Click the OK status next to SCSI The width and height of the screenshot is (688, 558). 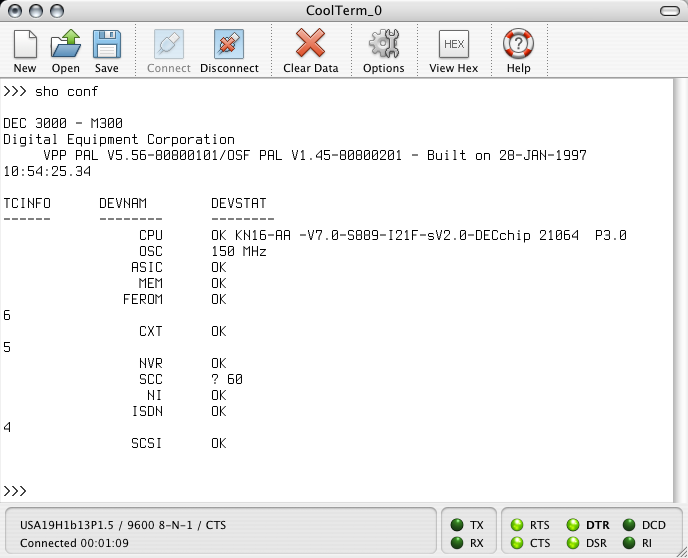click(219, 443)
